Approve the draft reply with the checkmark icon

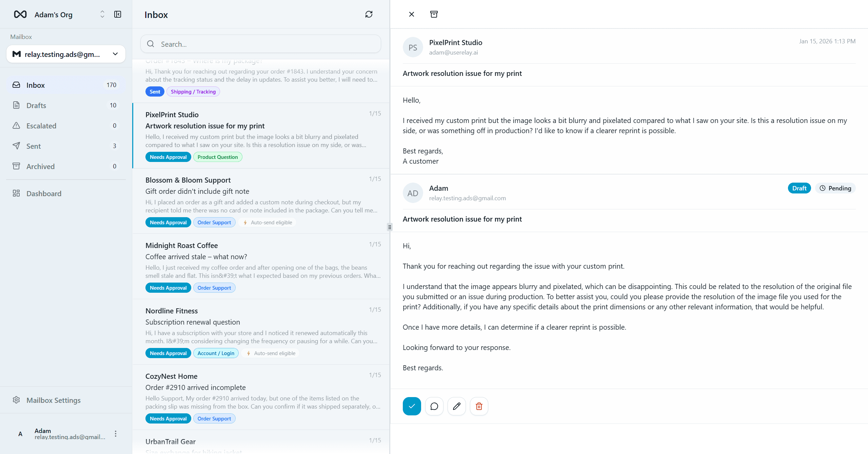pos(411,406)
